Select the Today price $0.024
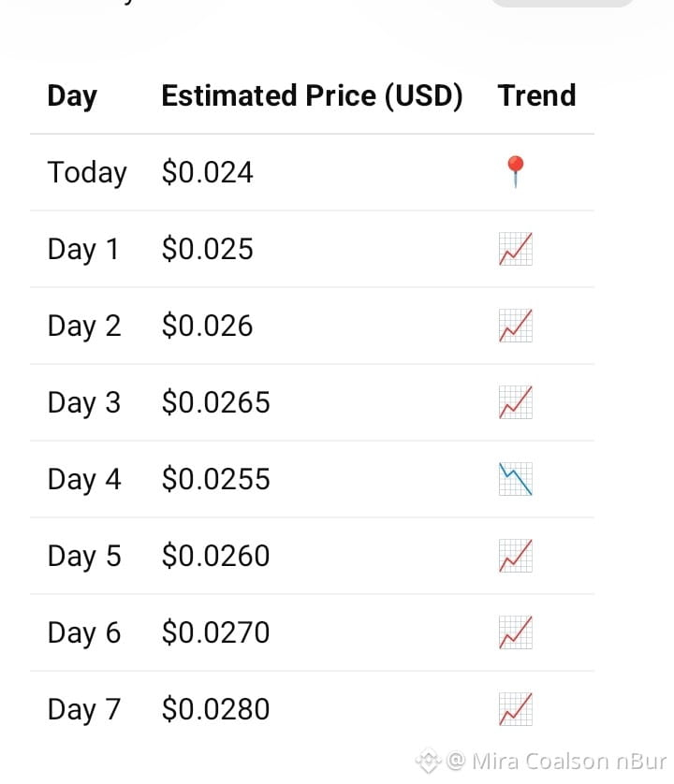Screen dimensions: 674x784 point(207,172)
